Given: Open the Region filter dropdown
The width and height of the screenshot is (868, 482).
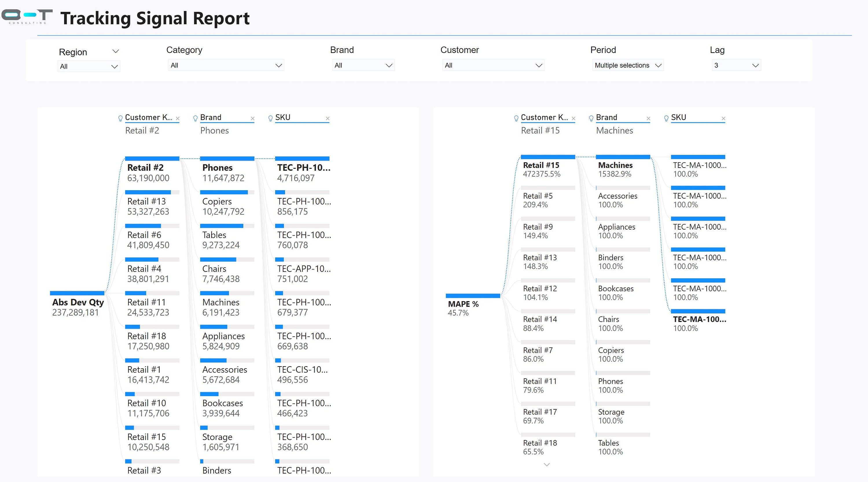Looking at the screenshot, I should click(x=115, y=66).
